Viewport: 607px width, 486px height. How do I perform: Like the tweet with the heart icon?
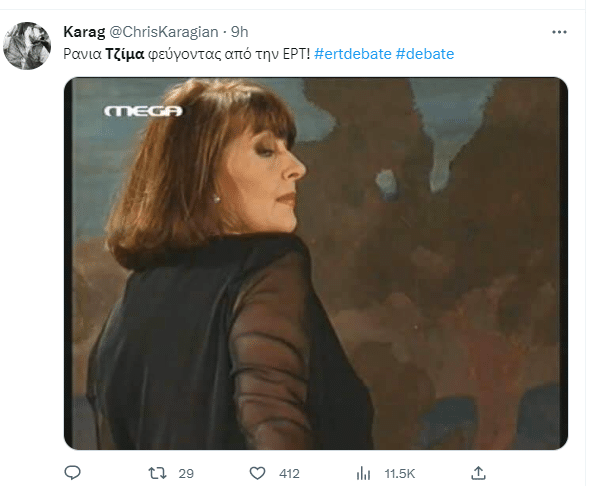click(257, 473)
